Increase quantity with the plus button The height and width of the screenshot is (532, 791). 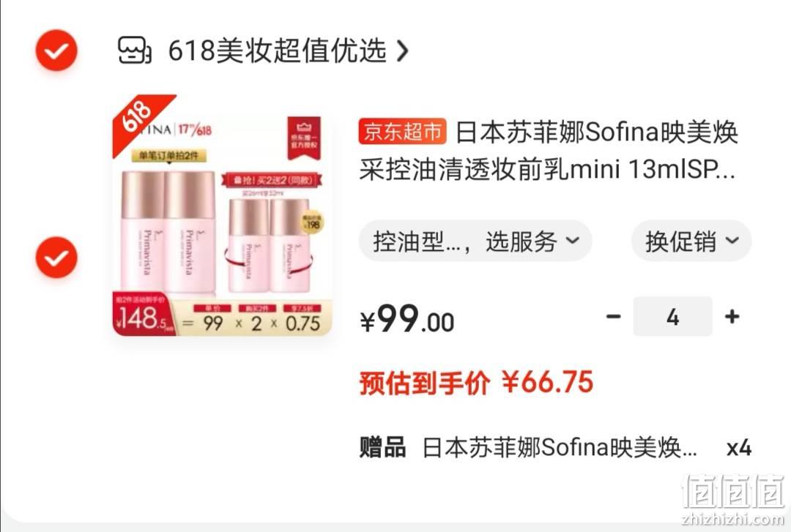tap(732, 317)
